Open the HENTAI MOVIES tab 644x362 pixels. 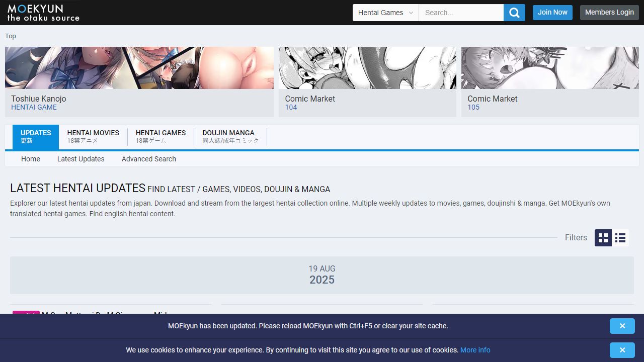point(93,137)
